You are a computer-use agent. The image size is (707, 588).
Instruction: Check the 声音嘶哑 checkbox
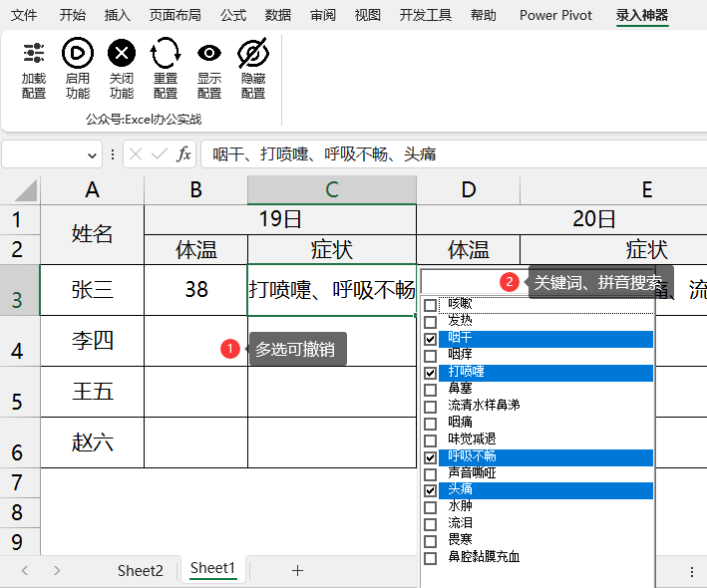click(x=431, y=474)
